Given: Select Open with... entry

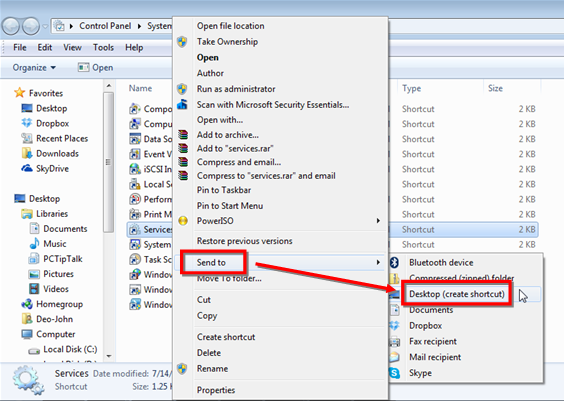Looking at the screenshot, I should [x=220, y=120].
